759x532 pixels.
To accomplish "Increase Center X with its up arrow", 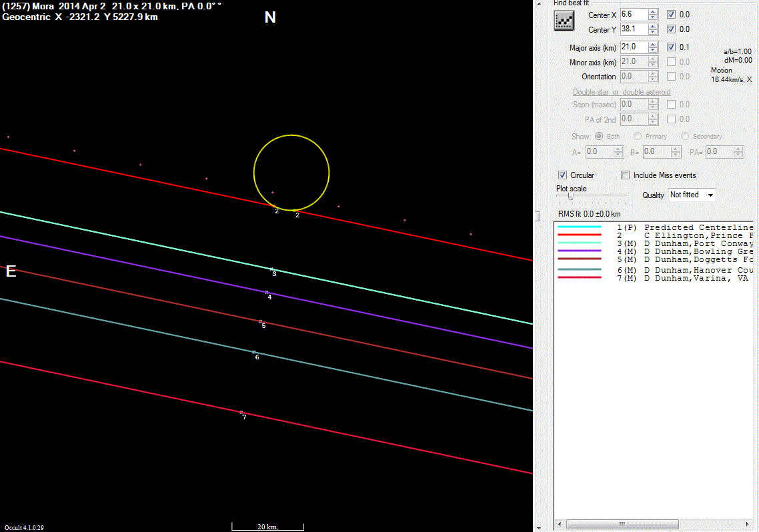I will (x=653, y=11).
